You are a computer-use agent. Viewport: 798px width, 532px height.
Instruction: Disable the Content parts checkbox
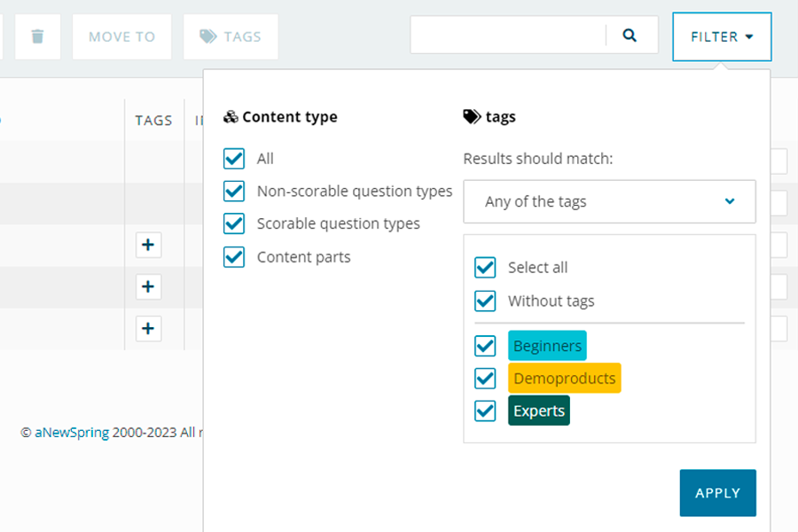[x=234, y=257]
